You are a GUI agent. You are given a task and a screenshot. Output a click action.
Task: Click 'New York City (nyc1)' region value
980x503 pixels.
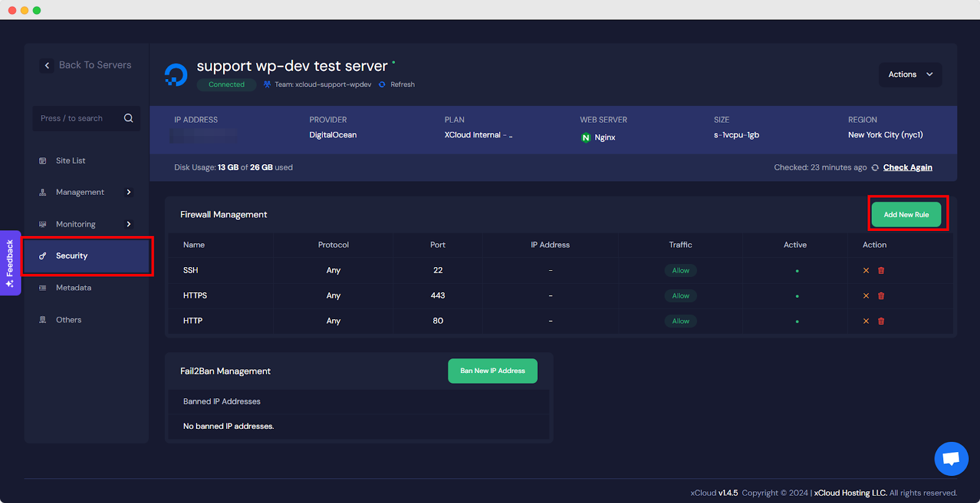point(885,135)
